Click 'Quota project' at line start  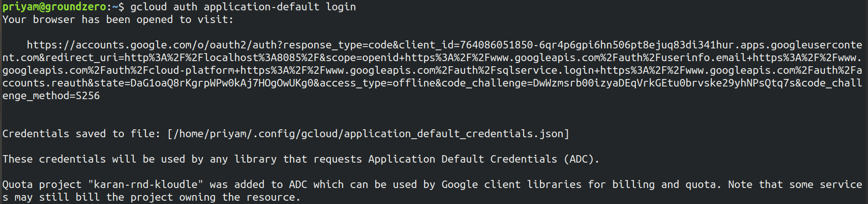[x=42, y=184]
